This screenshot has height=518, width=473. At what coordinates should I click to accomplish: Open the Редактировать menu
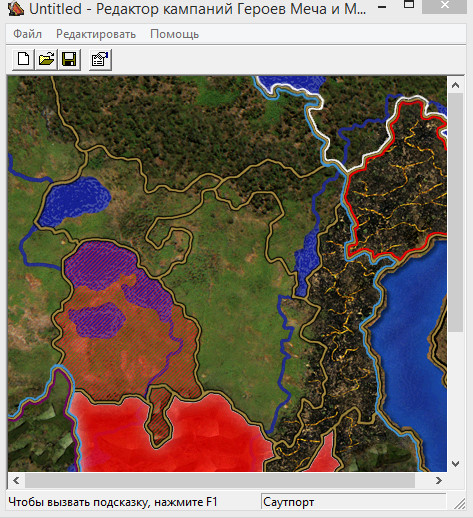coord(96,34)
